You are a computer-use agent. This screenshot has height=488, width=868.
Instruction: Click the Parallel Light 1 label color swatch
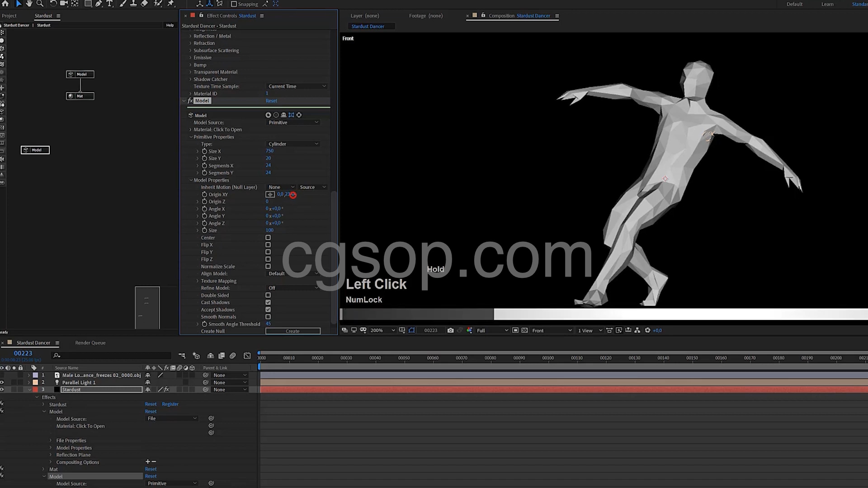click(35, 382)
